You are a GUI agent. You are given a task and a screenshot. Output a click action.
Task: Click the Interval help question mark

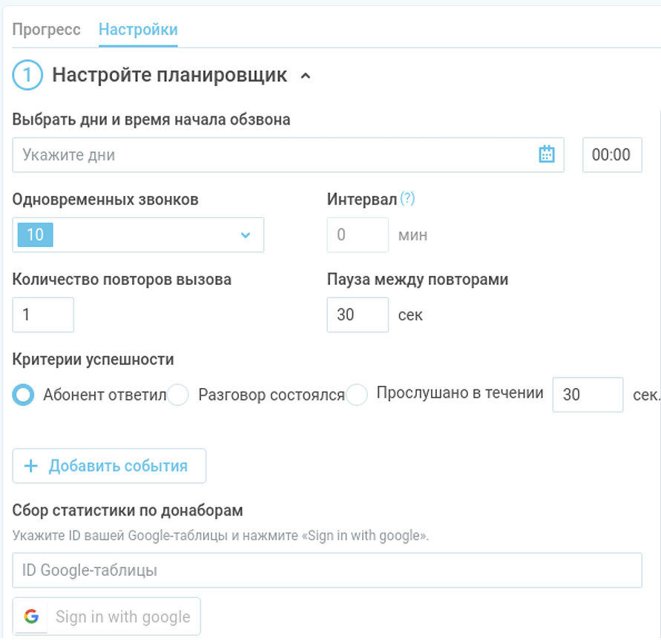pyautogui.click(x=407, y=199)
